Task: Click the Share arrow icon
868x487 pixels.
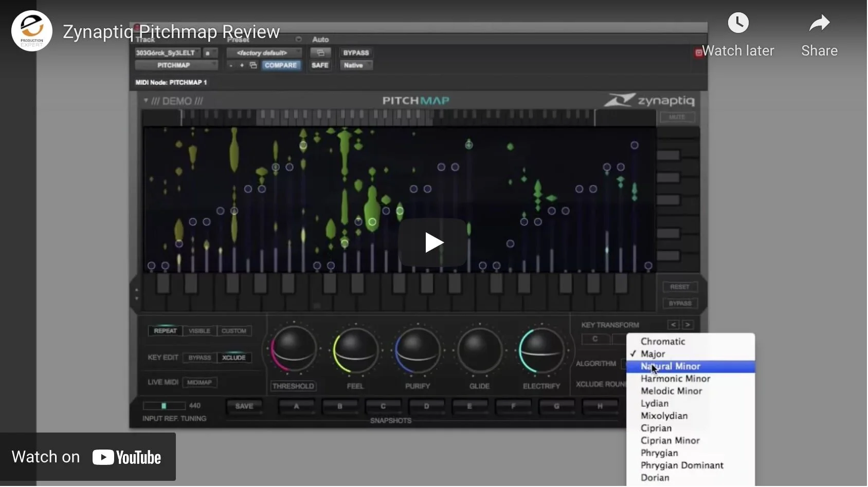Action: [819, 23]
